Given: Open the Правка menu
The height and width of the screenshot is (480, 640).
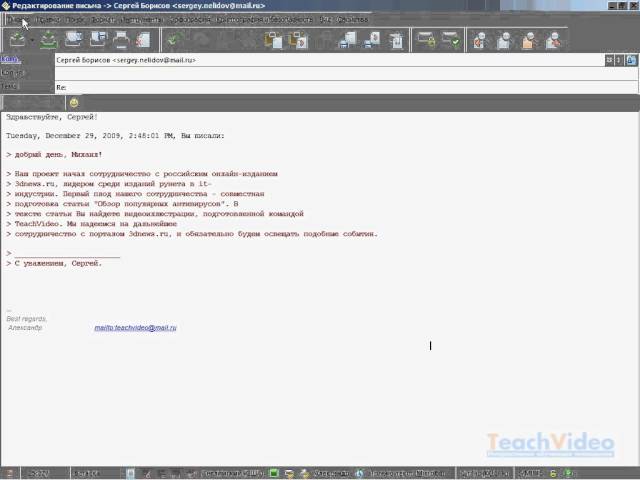Looking at the screenshot, I should pyautogui.click(x=47, y=19).
